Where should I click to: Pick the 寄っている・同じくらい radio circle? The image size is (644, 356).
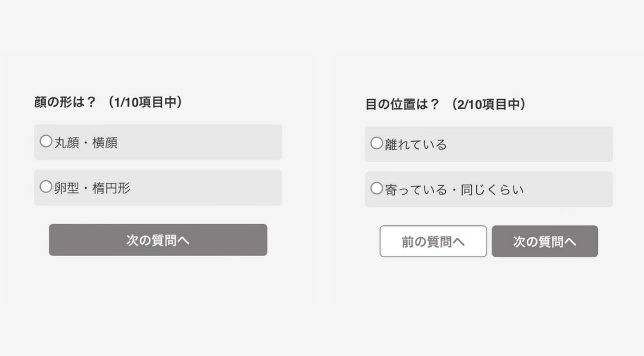(377, 189)
